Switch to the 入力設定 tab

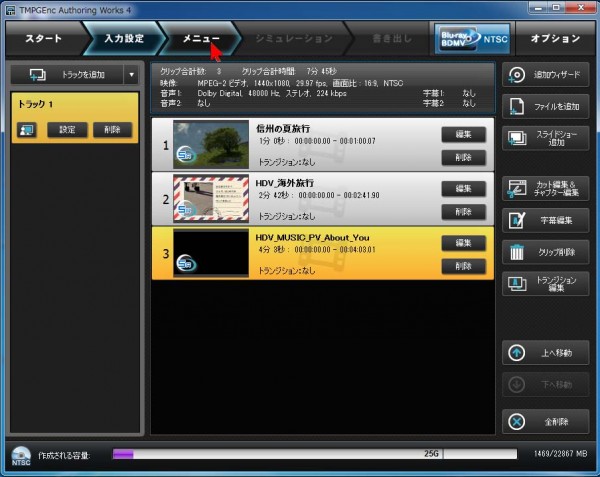click(124, 38)
